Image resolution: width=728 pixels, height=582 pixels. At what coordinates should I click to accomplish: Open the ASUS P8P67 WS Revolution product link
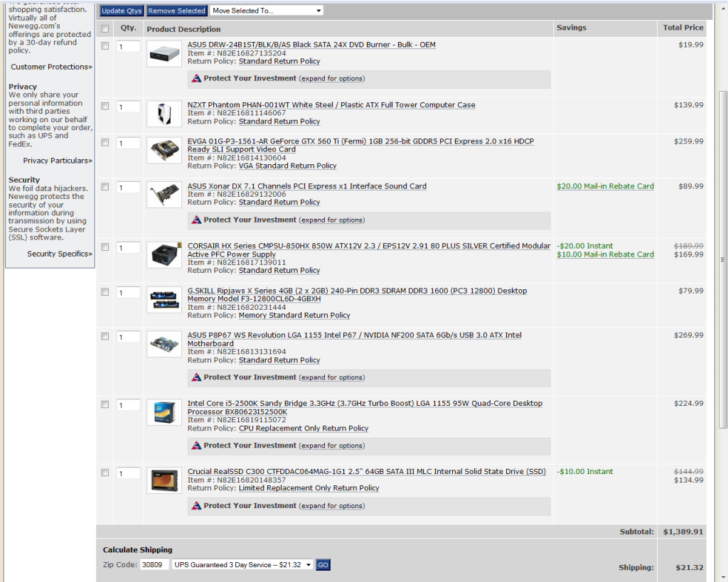coord(355,339)
